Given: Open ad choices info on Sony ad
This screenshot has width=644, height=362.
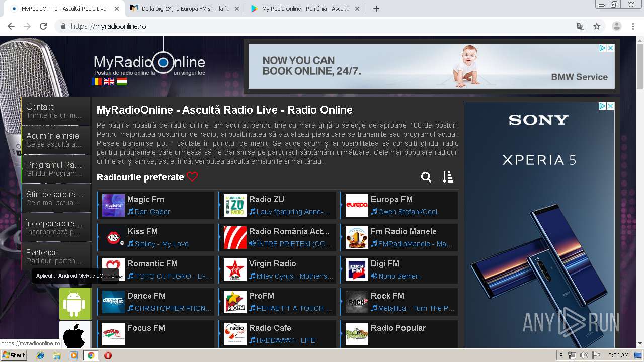Looking at the screenshot, I should pos(602,106).
